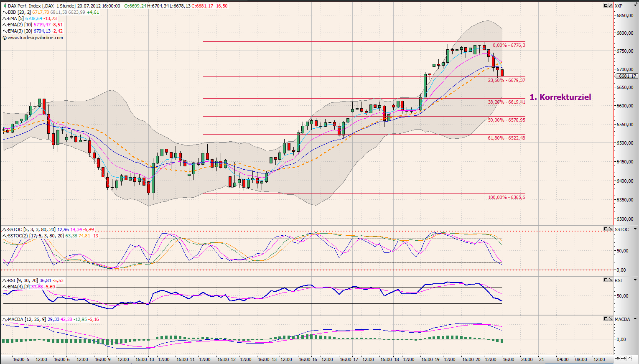This screenshot has width=639, height=364.
Task: Click the BBD value 6717,78 in the legend
Action: [41, 12]
